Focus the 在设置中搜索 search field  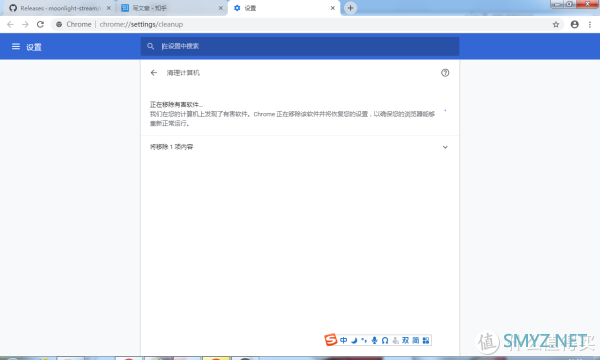tap(300, 46)
